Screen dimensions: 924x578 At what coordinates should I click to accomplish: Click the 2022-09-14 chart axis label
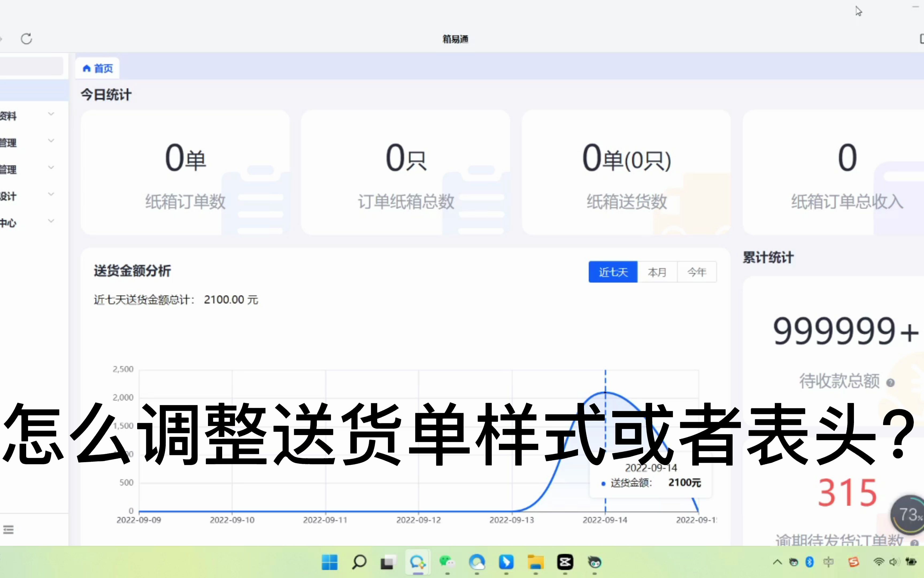[x=605, y=520]
